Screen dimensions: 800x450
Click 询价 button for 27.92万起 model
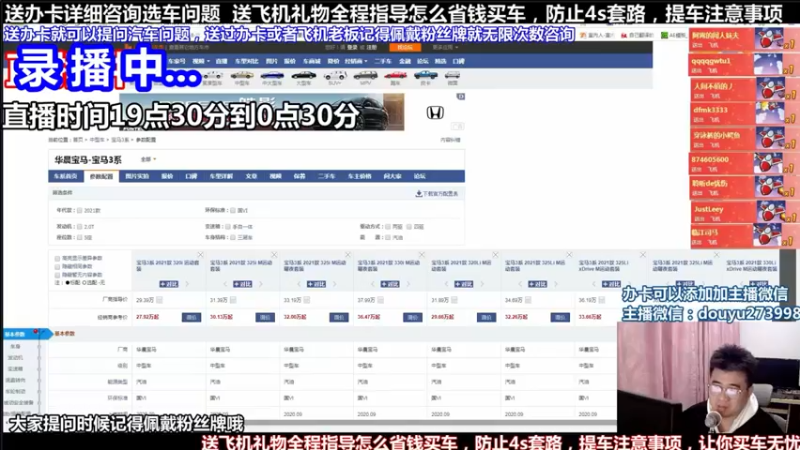[191, 317]
